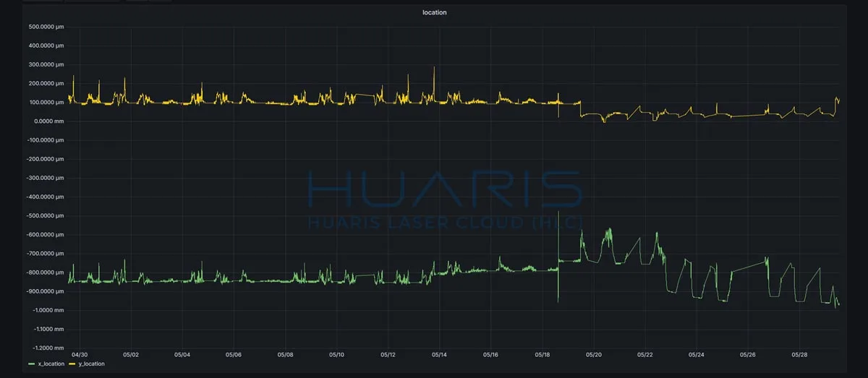
Task: Select the 05/10 time axis label
Action: pos(336,355)
